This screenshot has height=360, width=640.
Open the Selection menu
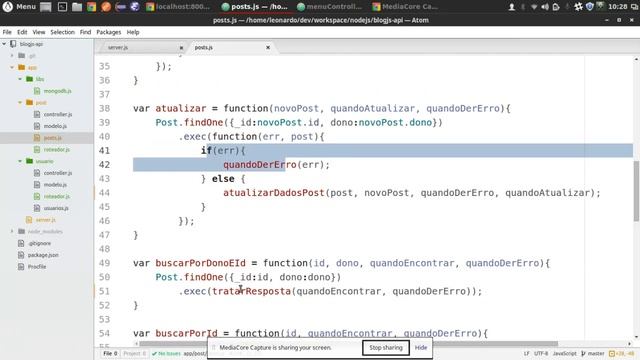pos(62,32)
